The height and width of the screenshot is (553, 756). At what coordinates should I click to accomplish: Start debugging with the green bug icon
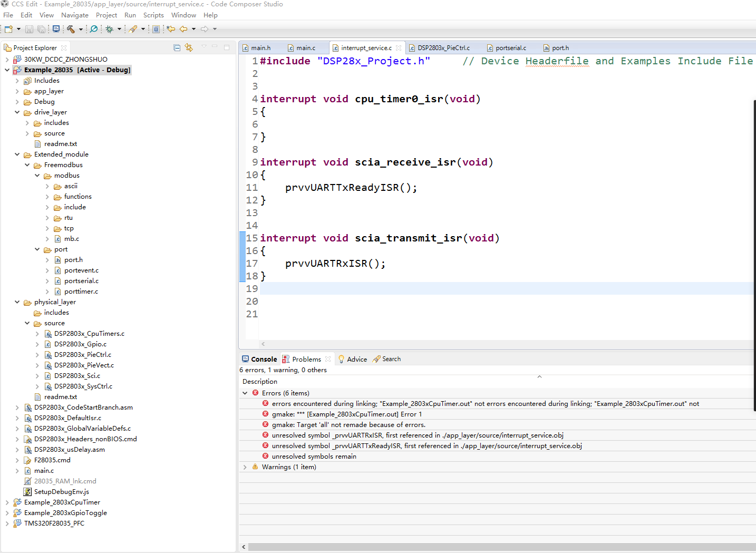pyautogui.click(x=109, y=29)
